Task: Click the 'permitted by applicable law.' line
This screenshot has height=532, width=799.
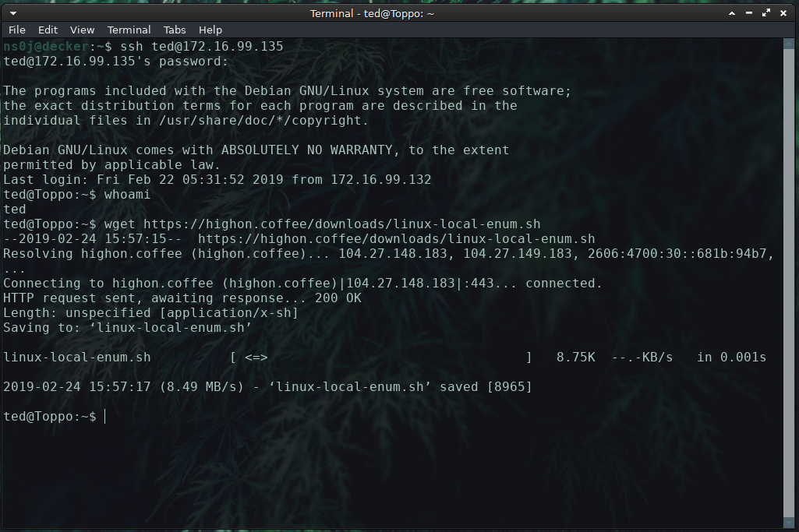Action: (x=111, y=165)
